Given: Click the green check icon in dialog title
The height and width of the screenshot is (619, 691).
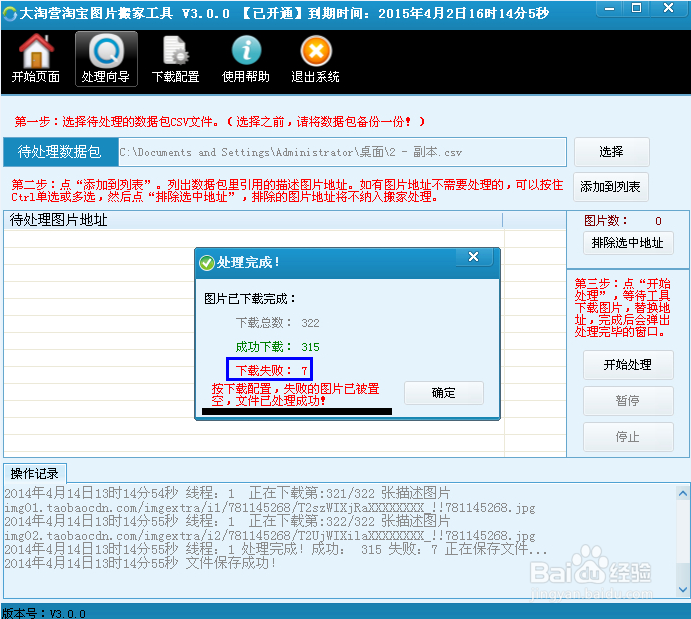Looking at the screenshot, I should pos(206,263).
